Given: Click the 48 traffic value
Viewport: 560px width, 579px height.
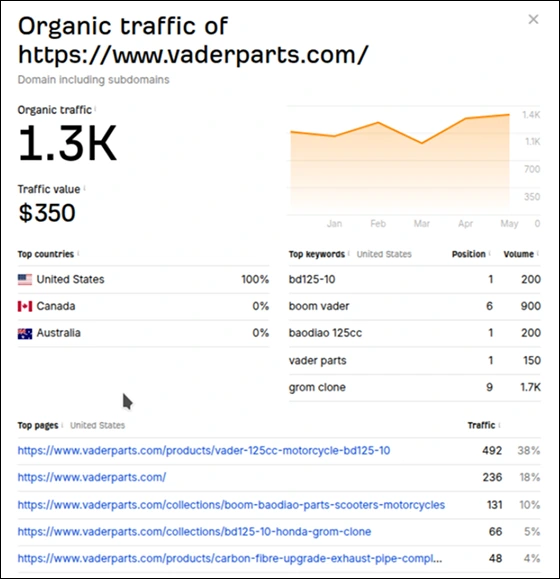Looking at the screenshot, I should click(495, 558).
